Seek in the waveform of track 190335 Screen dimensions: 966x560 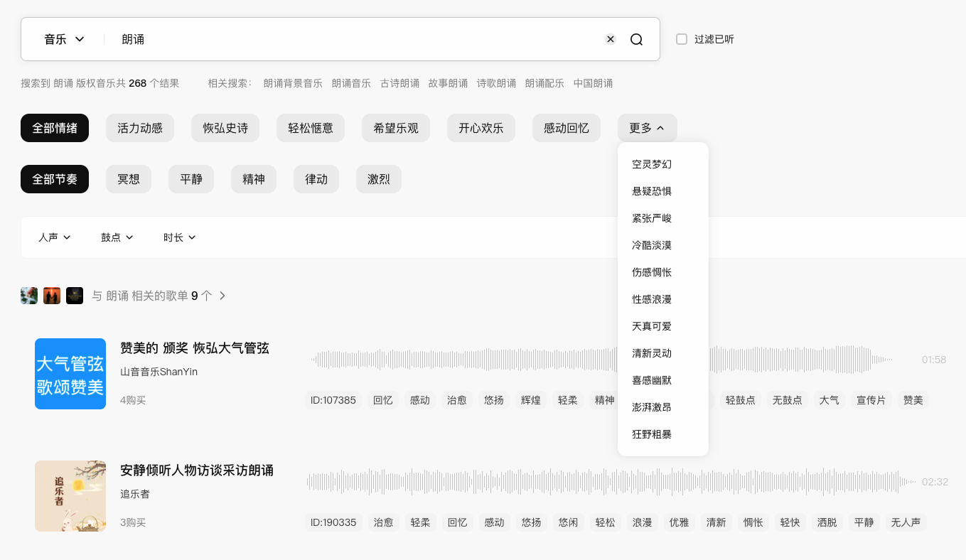[x=612, y=482]
